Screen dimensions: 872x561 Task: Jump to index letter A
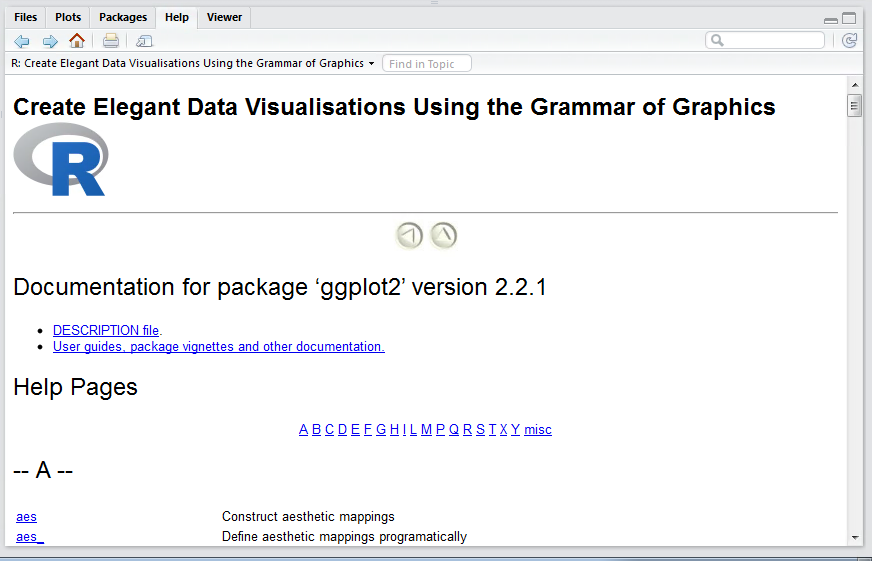[x=303, y=429]
